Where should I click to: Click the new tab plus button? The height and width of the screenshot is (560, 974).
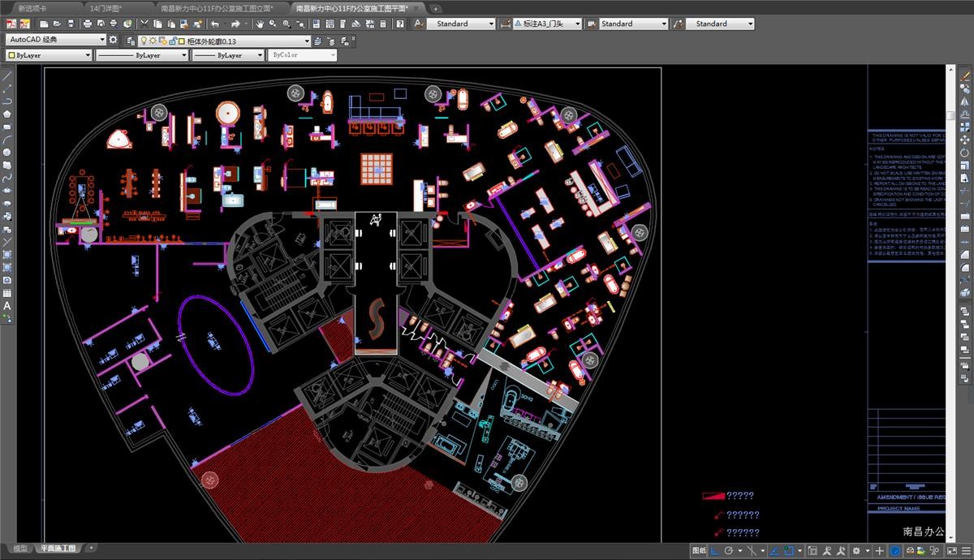436,7
